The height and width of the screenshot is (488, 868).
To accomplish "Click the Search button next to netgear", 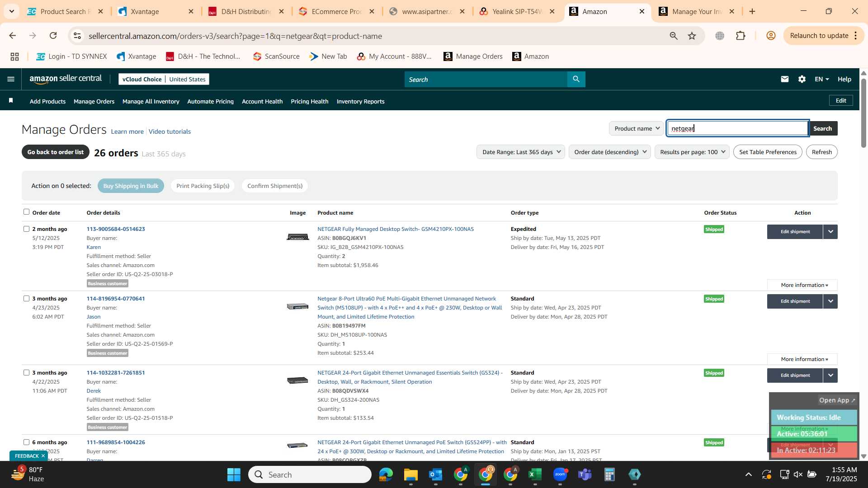I will 822,128.
